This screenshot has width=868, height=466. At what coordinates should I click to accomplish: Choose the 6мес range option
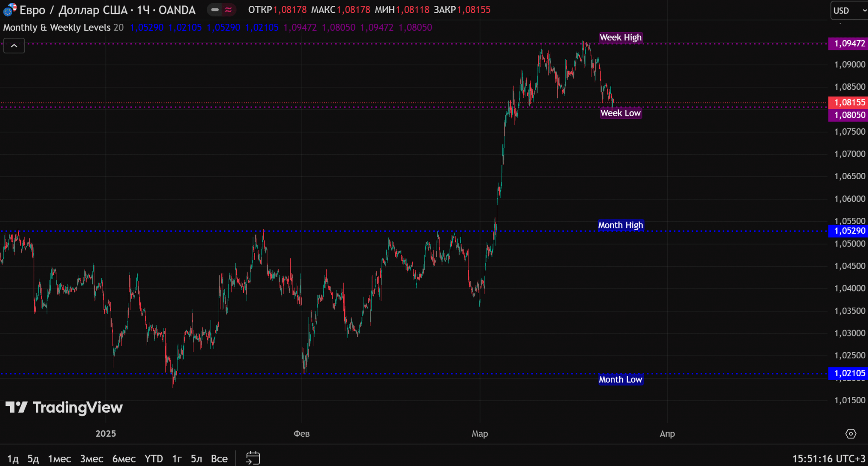click(124, 458)
